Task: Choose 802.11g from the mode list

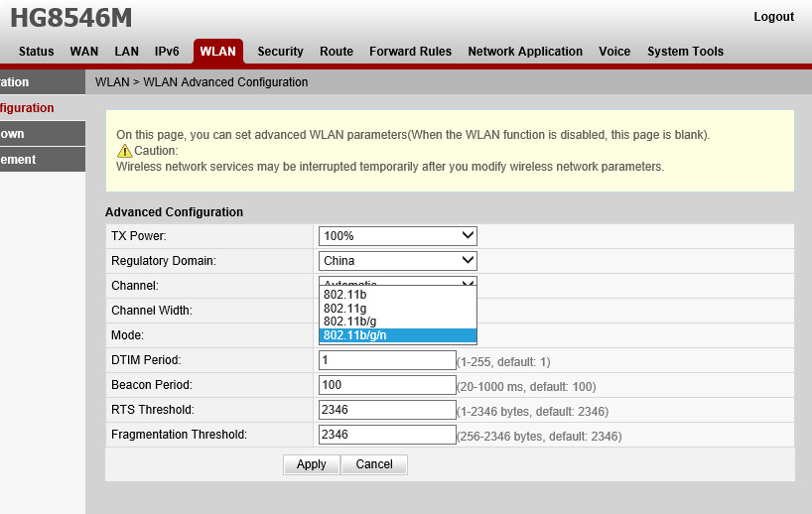Action: pyautogui.click(x=398, y=308)
